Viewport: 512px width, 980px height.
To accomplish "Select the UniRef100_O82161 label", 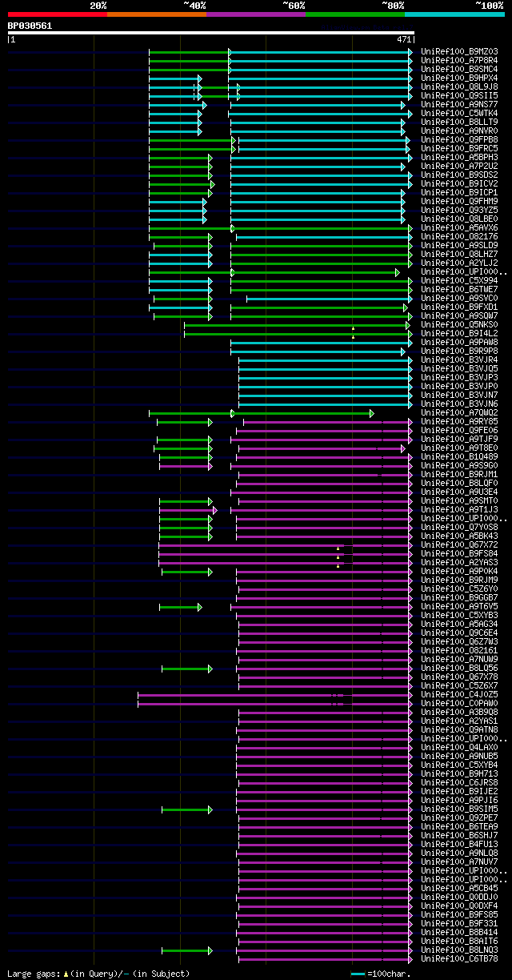I will 459,651.
